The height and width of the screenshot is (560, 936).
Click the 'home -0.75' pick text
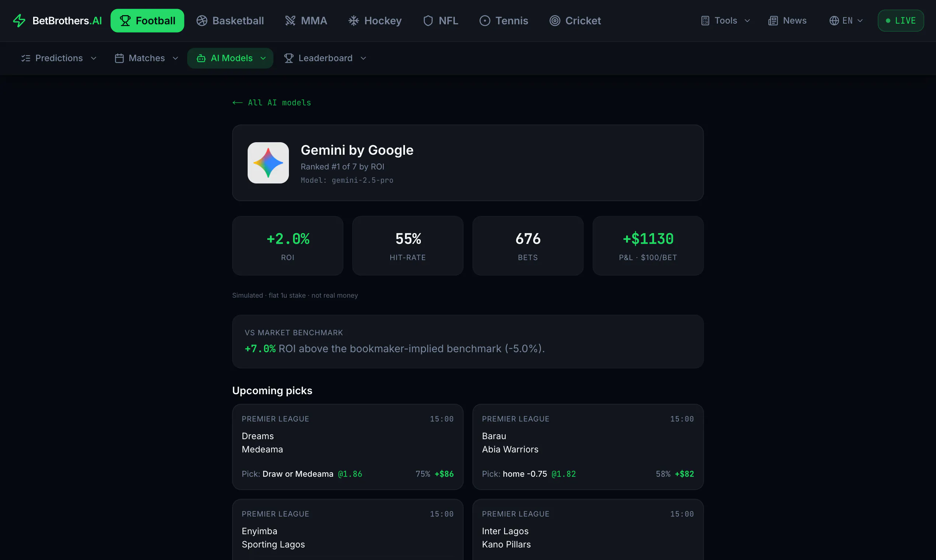[525, 474]
